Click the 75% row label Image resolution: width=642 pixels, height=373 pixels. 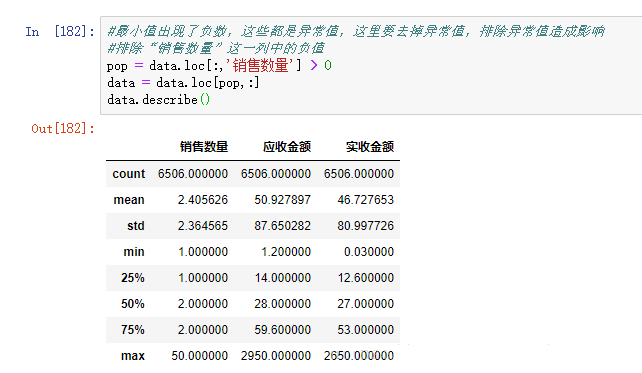[x=133, y=330]
